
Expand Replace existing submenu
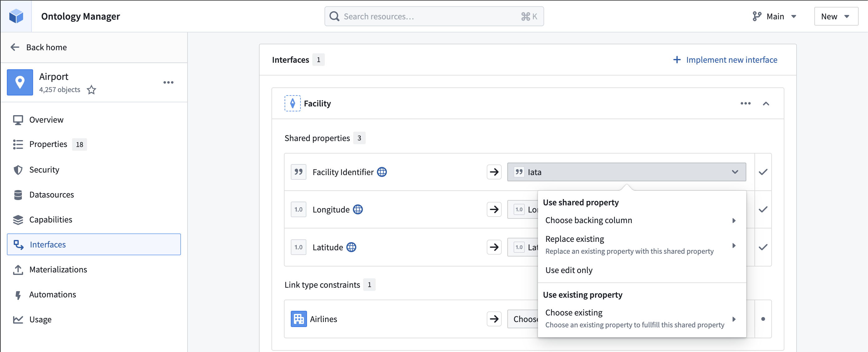pyautogui.click(x=641, y=245)
